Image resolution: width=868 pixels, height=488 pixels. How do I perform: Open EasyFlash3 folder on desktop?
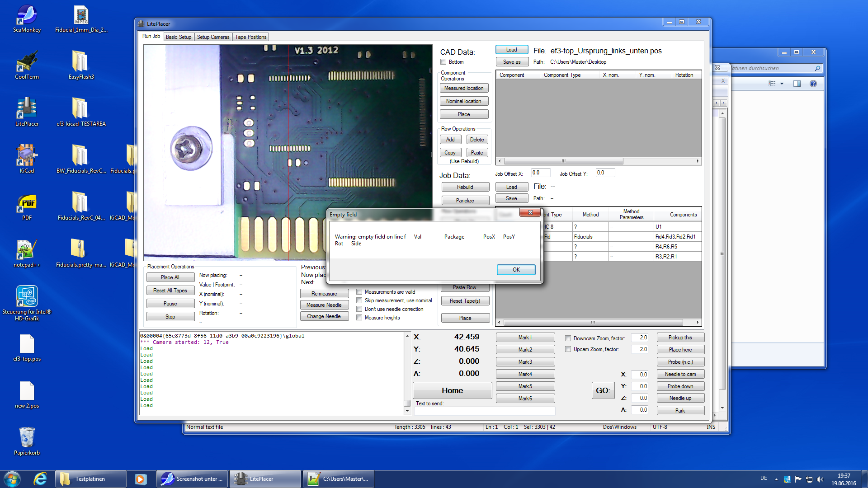[81, 66]
